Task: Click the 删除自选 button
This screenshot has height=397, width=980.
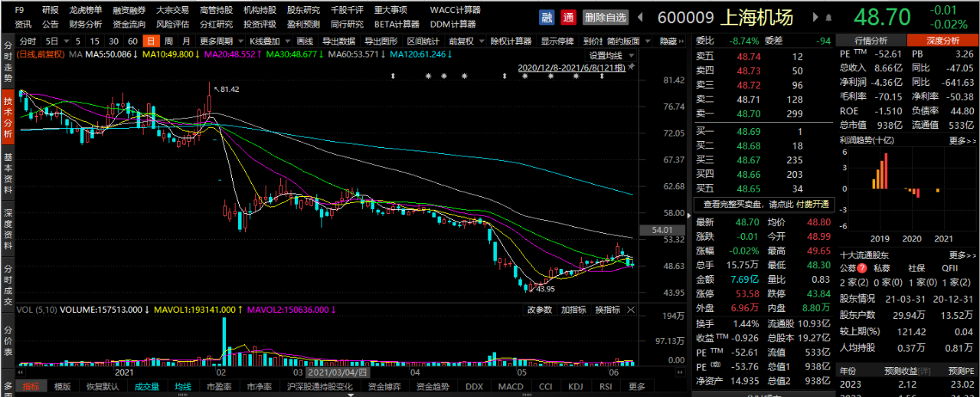Action: point(605,17)
